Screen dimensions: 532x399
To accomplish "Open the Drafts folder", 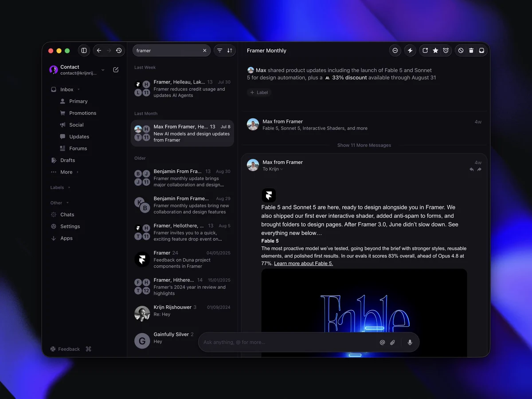I will click(x=67, y=160).
